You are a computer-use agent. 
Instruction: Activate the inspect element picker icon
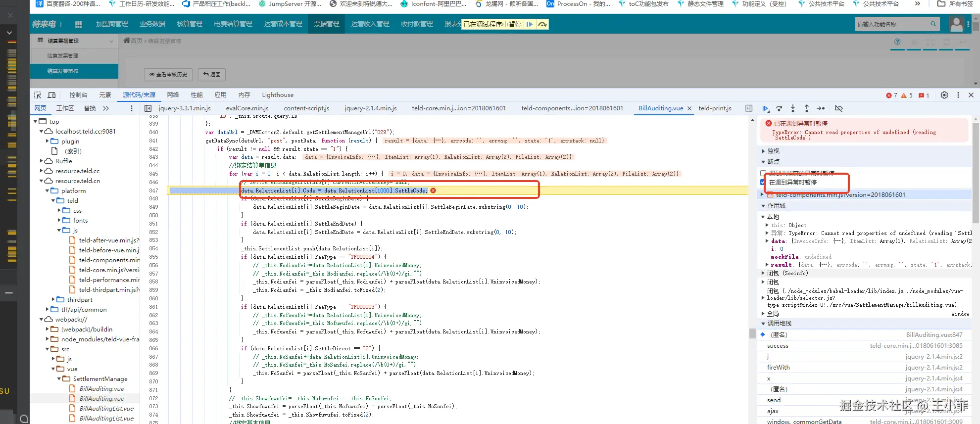tap(38, 95)
